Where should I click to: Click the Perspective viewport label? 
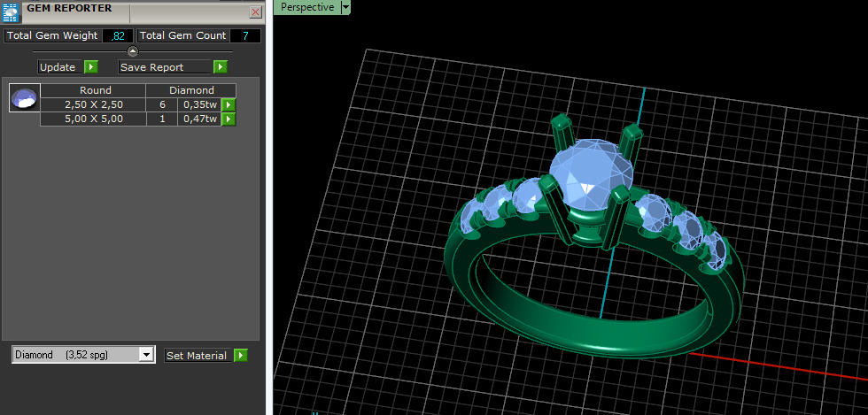pos(307,7)
